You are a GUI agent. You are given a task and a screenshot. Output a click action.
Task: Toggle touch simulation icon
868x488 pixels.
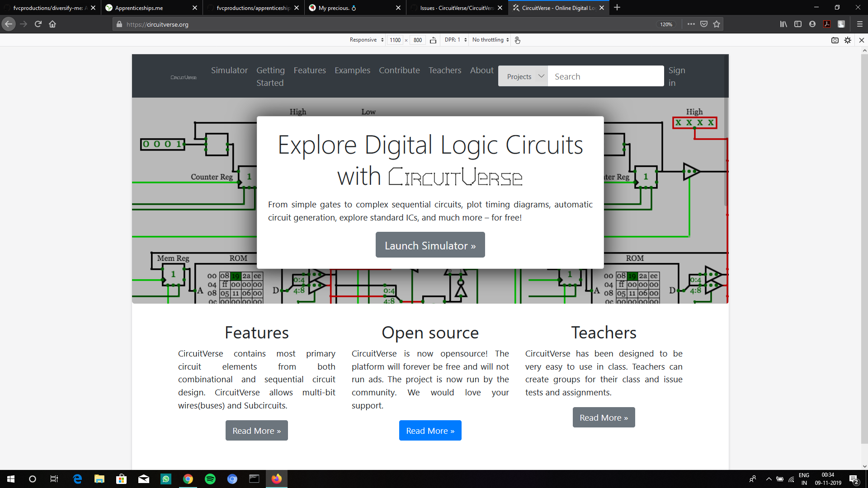(518, 40)
